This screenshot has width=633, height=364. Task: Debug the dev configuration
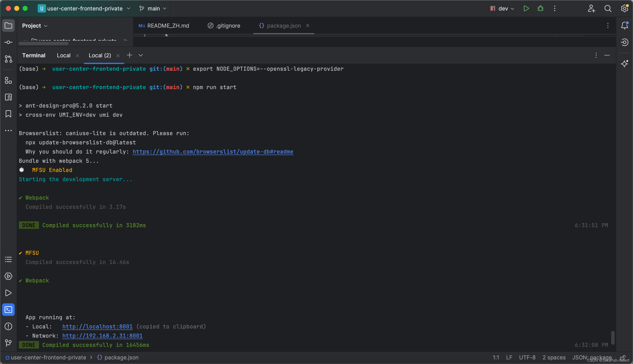[540, 9]
